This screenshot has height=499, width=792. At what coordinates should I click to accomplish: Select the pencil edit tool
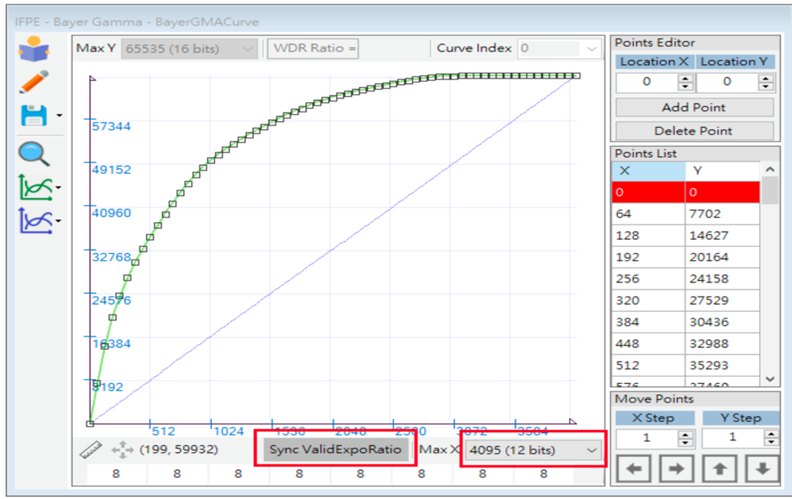34,82
